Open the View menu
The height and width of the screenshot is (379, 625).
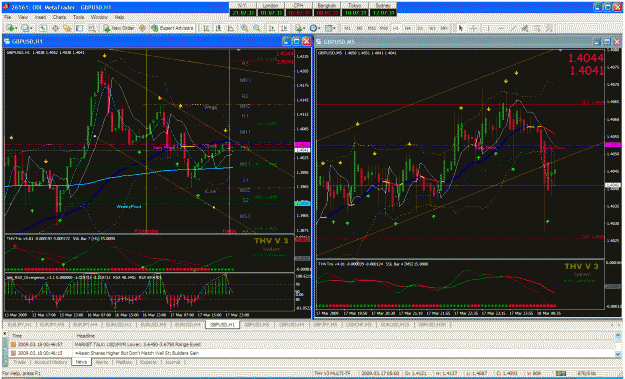(23, 18)
